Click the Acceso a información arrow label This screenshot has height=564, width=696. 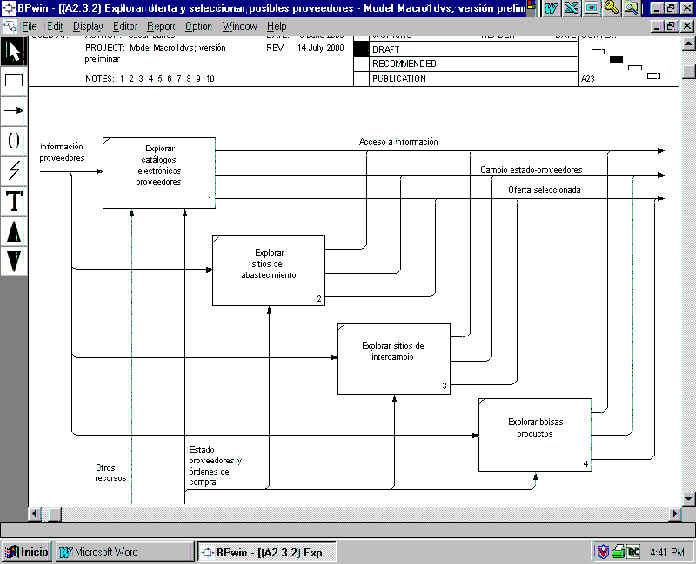pos(399,142)
